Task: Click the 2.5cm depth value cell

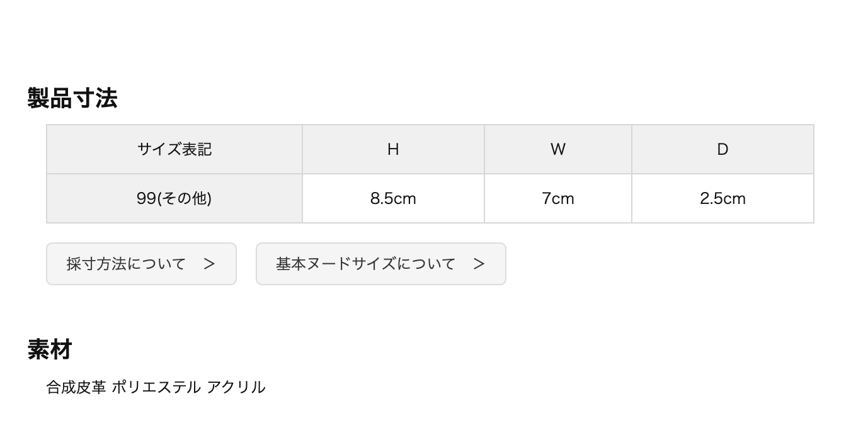Action: pos(722,198)
